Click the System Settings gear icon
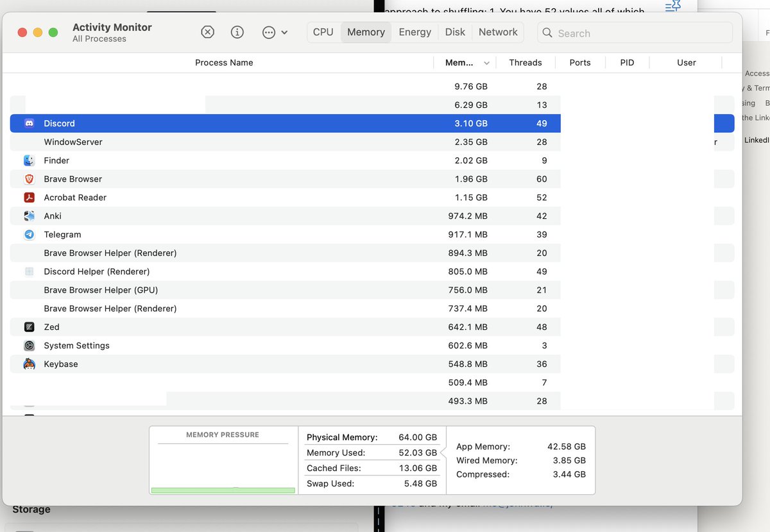The width and height of the screenshot is (770, 532). (x=29, y=346)
